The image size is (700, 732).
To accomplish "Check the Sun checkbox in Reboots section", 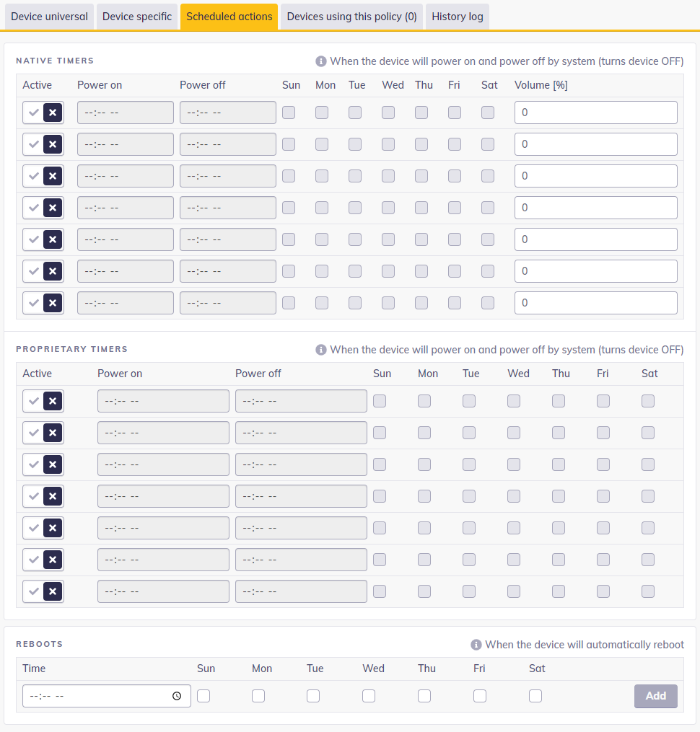I will (x=204, y=696).
